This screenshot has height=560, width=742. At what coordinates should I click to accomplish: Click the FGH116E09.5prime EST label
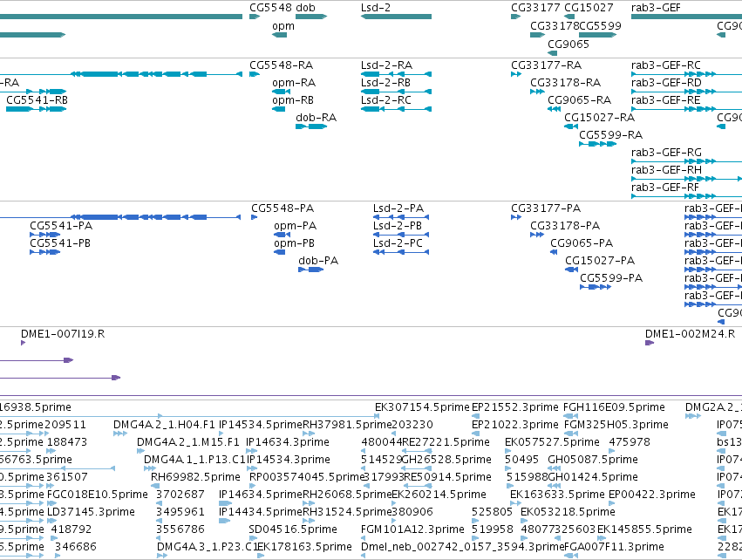coord(614,407)
